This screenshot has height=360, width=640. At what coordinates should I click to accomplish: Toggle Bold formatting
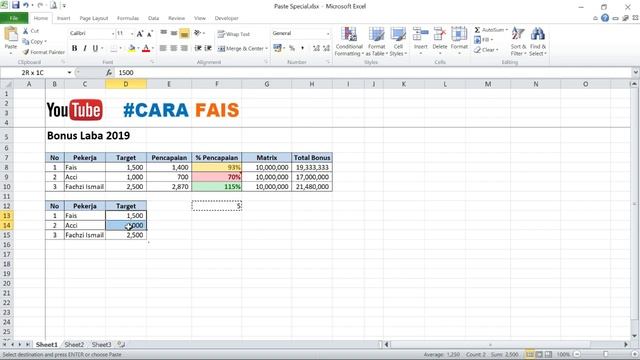(x=74, y=48)
